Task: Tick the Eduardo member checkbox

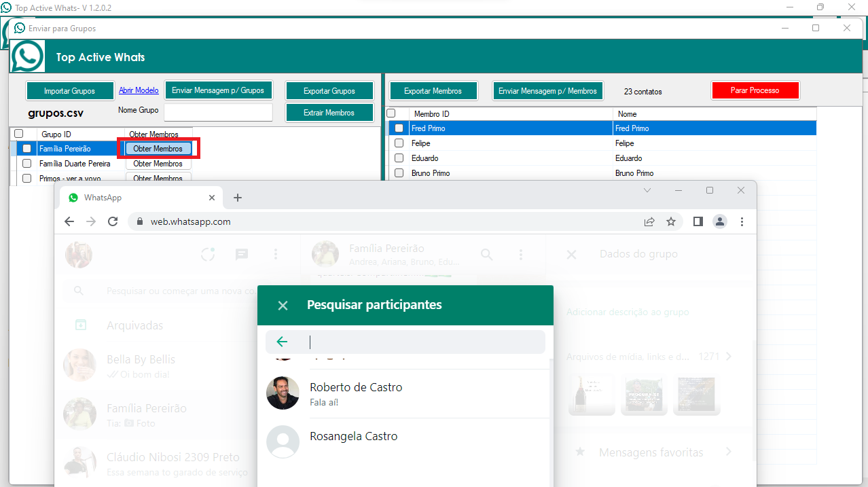Action: 399,158
